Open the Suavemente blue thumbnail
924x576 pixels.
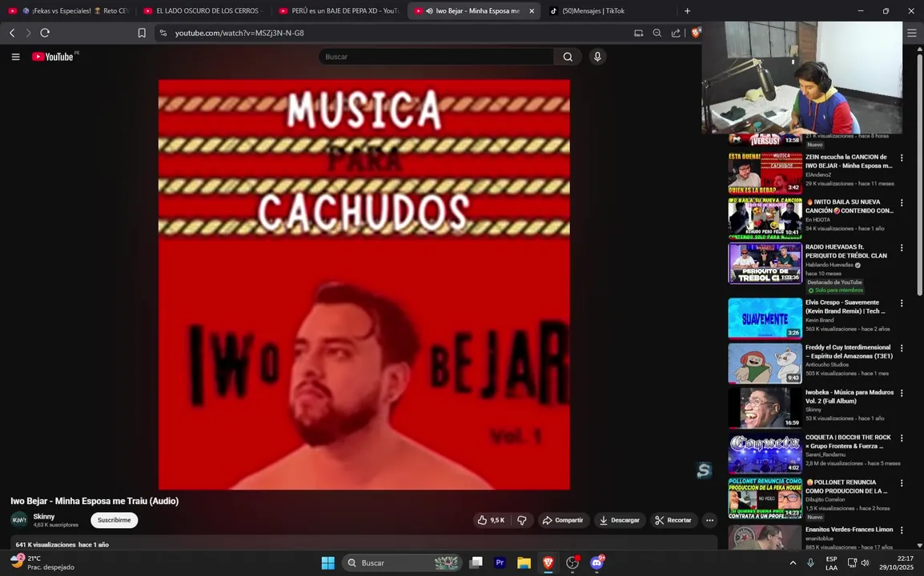pyautogui.click(x=765, y=318)
